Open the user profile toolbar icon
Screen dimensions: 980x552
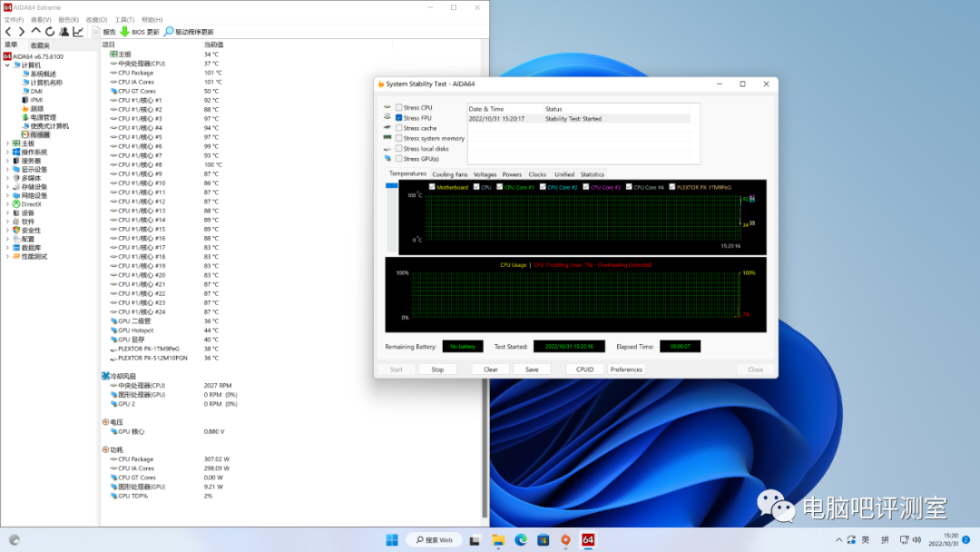point(64,31)
